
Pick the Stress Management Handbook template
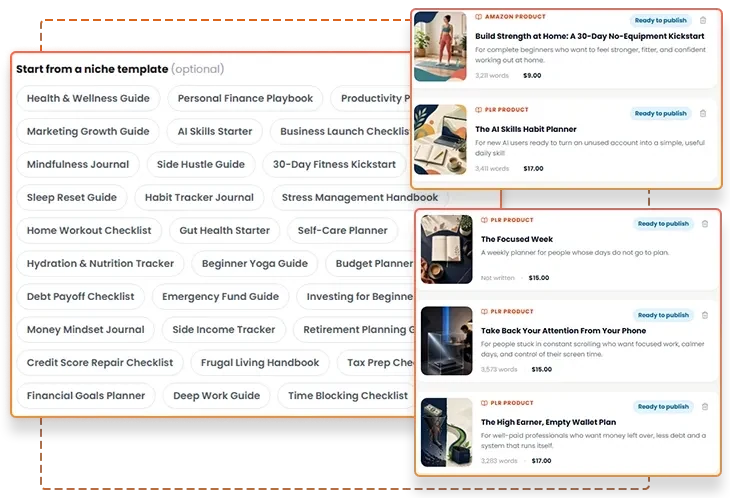click(x=360, y=197)
